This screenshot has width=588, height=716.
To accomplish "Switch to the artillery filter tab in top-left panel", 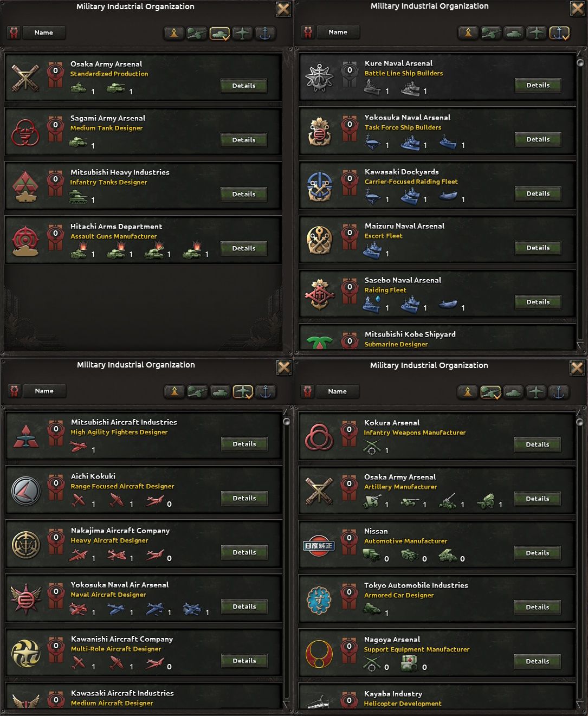I will click(x=197, y=33).
